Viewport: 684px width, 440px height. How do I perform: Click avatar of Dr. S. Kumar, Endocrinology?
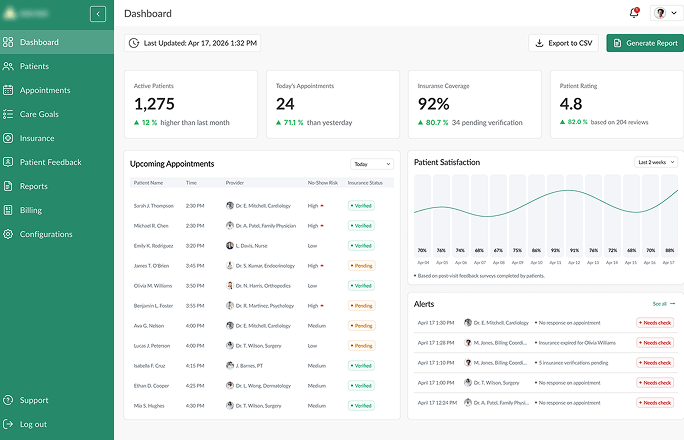(x=230, y=266)
